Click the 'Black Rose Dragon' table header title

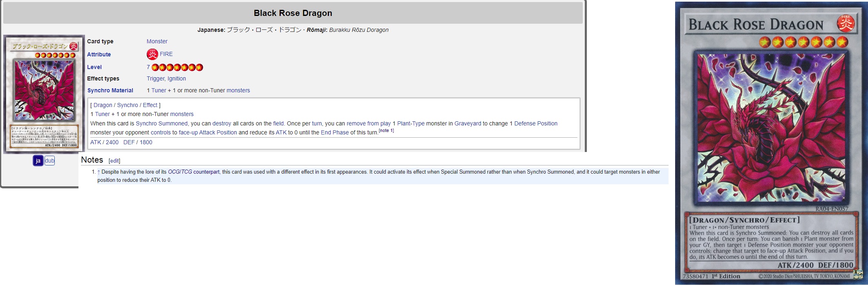pyautogui.click(x=293, y=13)
